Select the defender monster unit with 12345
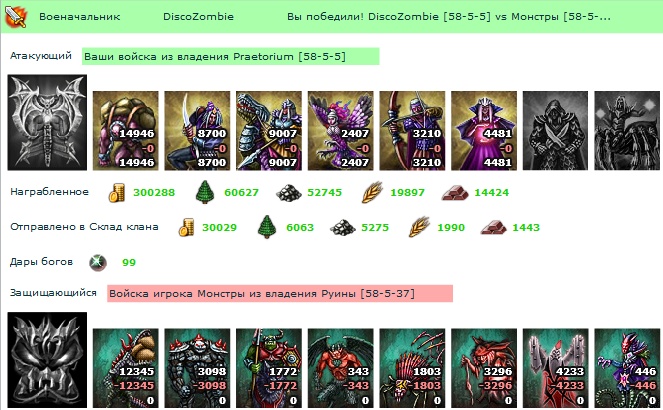 (126, 368)
